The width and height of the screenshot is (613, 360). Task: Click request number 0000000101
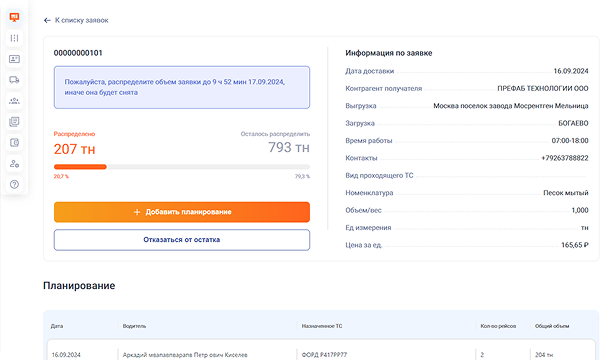pyautogui.click(x=78, y=53)
